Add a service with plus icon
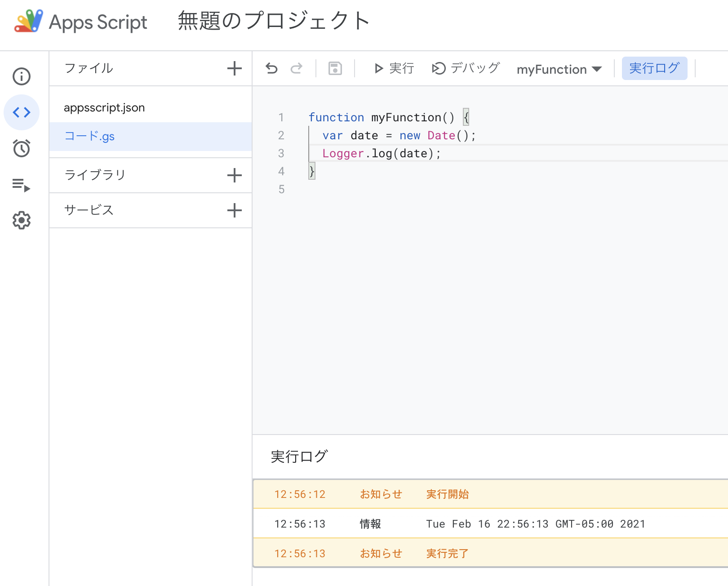The width and height of the screenshot is (728, 586). tap(234, 210)
